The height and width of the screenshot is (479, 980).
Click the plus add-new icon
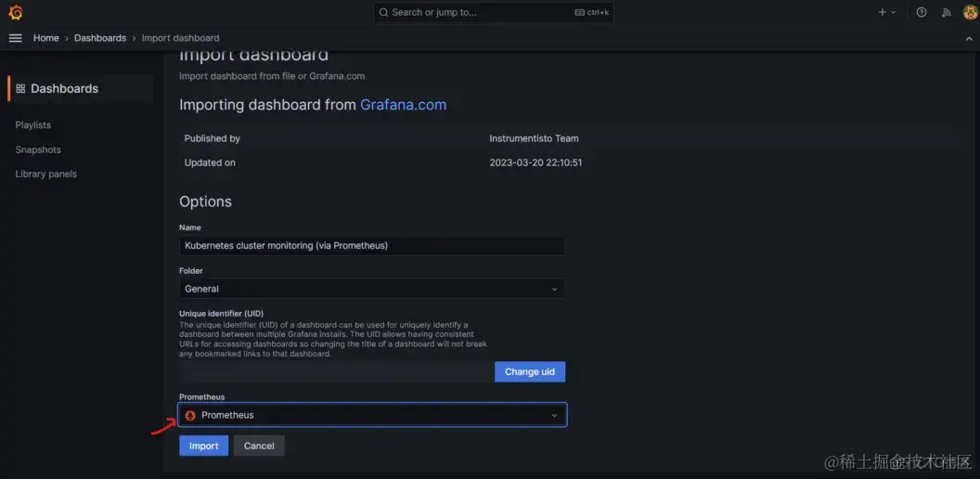882,12
